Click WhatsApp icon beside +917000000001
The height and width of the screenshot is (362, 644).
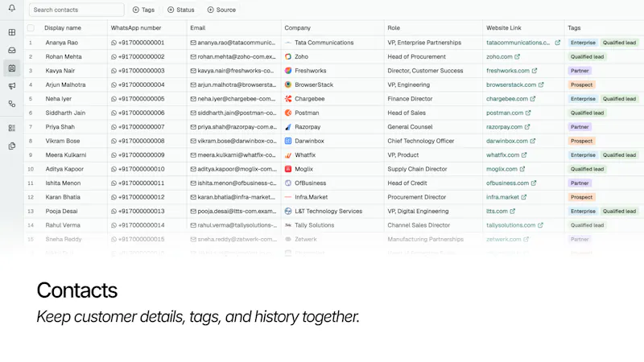(114, 43)
